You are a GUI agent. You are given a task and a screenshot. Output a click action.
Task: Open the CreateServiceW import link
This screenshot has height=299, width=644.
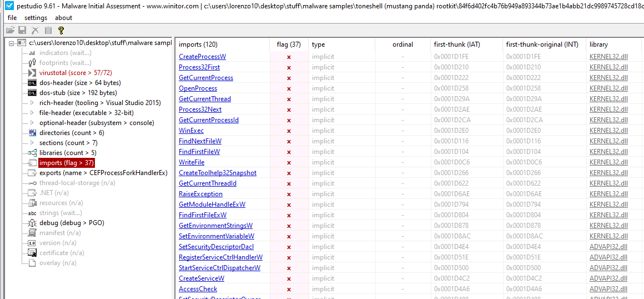coord(202,278)
